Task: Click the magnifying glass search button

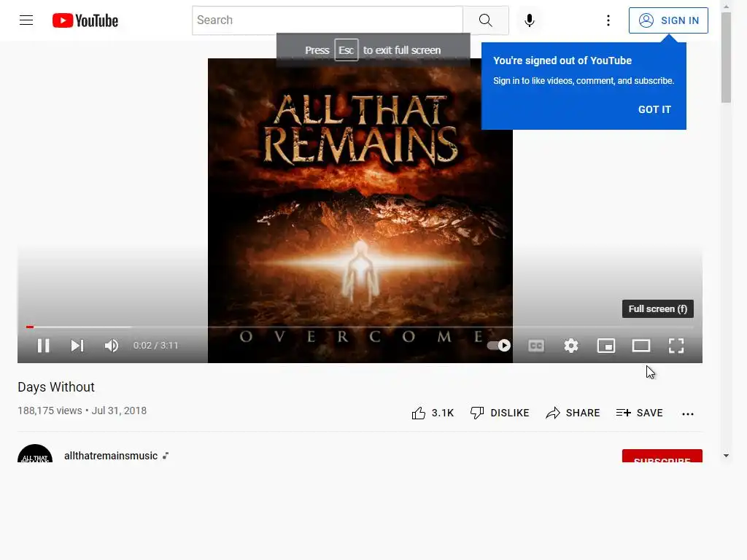Action: pos(485,20)
